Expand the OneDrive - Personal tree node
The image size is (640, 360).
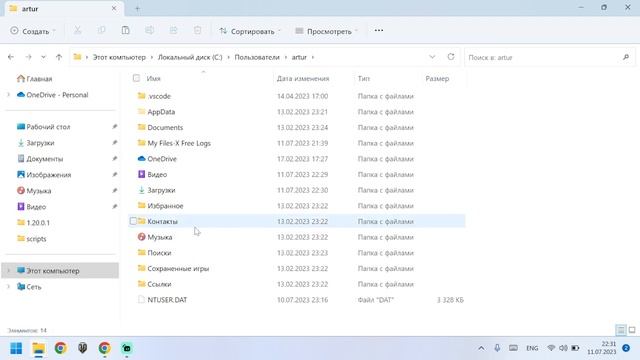point(9,95)
